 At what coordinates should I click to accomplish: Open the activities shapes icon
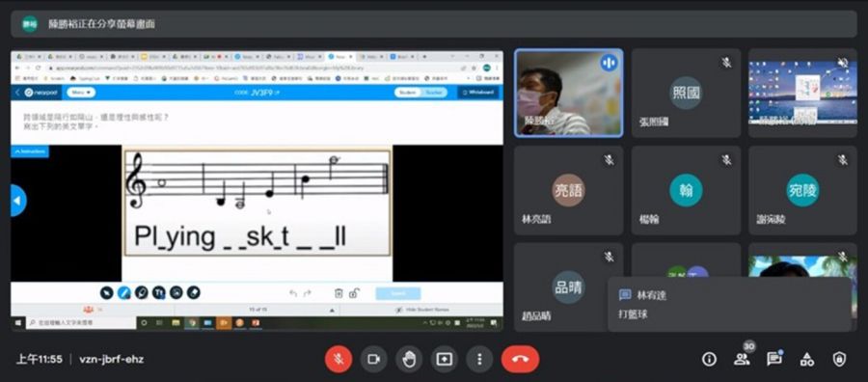click(x=806, y=360)
